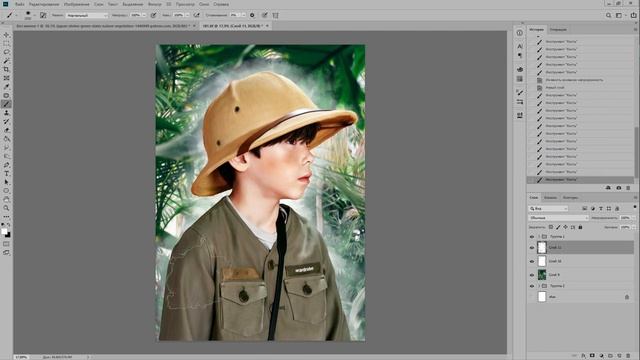The width and height of the screenshot is (640, 360).
Task: Add a layer mask button
Action: tap(592, 356)
